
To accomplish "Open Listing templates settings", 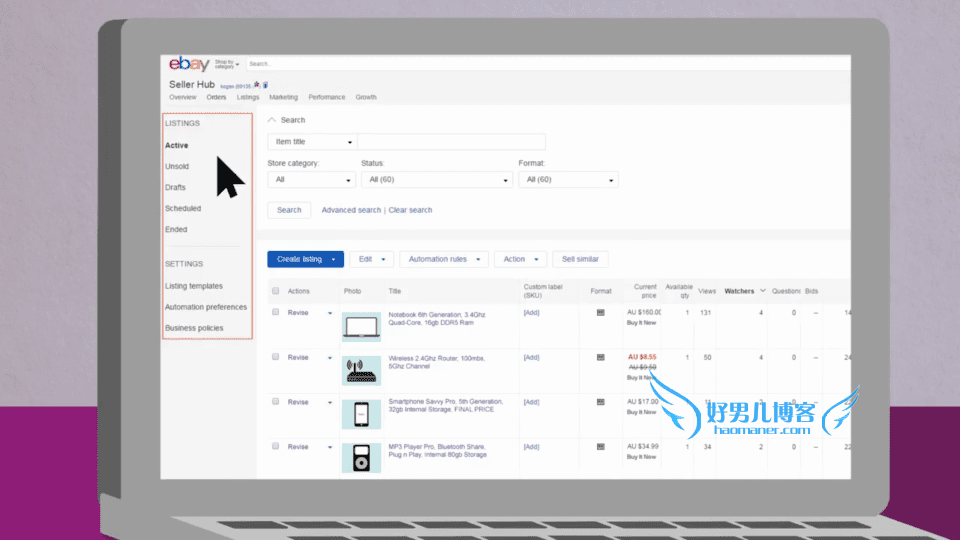I will (193, 286).
